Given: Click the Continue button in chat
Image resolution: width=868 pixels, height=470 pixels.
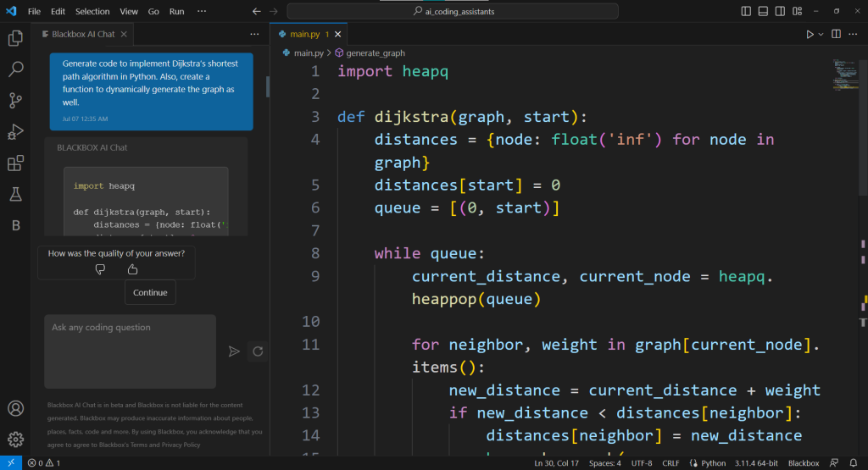Looking at the screenshot, I should pos(150,292).
